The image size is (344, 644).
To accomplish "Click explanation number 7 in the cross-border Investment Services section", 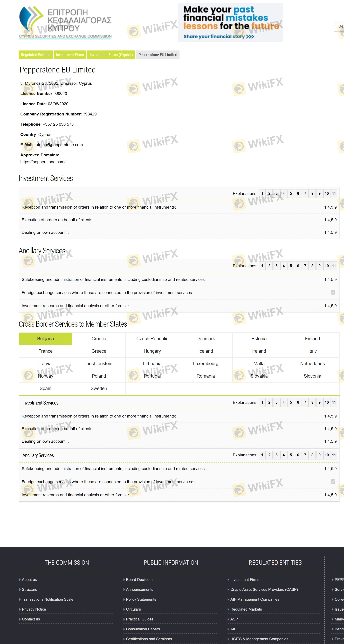I will pyautogui.click(x=305, y=402).
